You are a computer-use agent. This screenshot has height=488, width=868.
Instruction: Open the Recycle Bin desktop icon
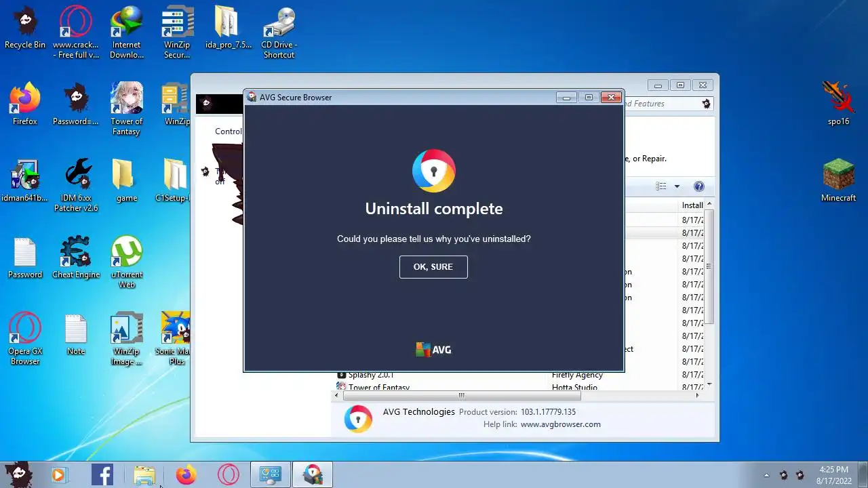pyautogui.click(x=25, y=28)
